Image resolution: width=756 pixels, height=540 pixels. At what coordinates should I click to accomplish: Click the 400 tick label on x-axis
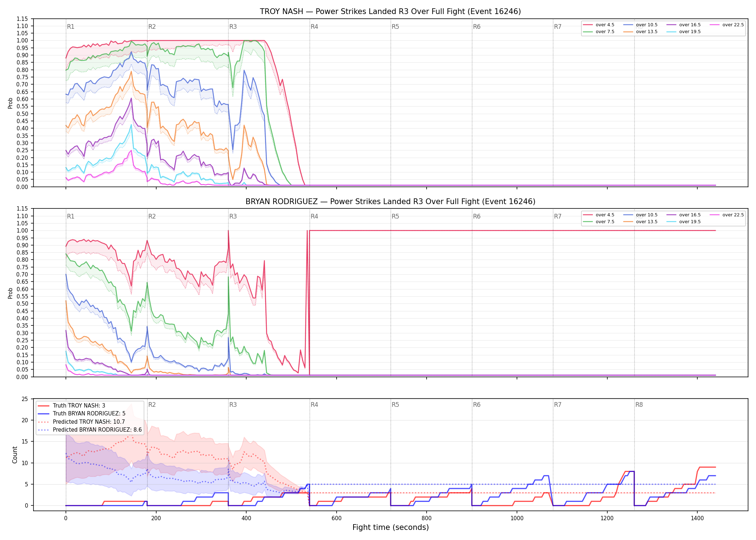coord(246,518)
